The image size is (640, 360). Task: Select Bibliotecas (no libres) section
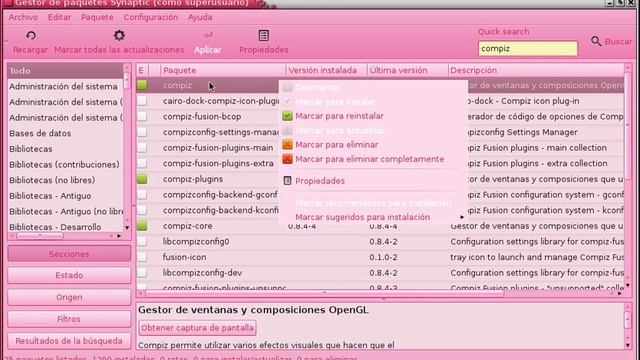click(65, 180)
